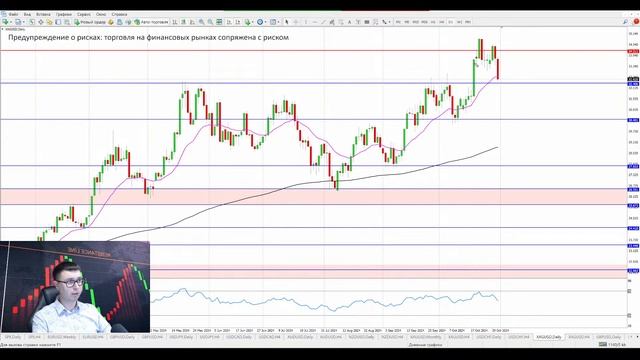The height and width of the screenshot is (360, 640).
Task: Click the Templates icon
Action: (273, 22)
